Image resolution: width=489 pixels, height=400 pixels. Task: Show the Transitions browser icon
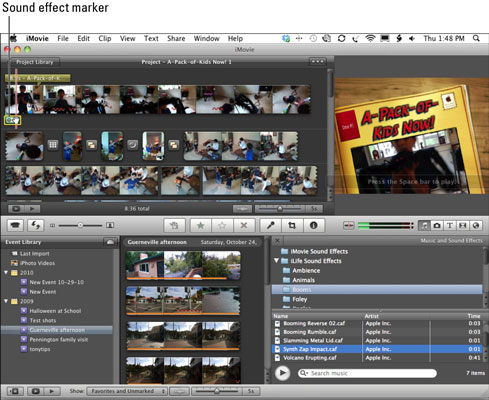(x=463, y=226)
